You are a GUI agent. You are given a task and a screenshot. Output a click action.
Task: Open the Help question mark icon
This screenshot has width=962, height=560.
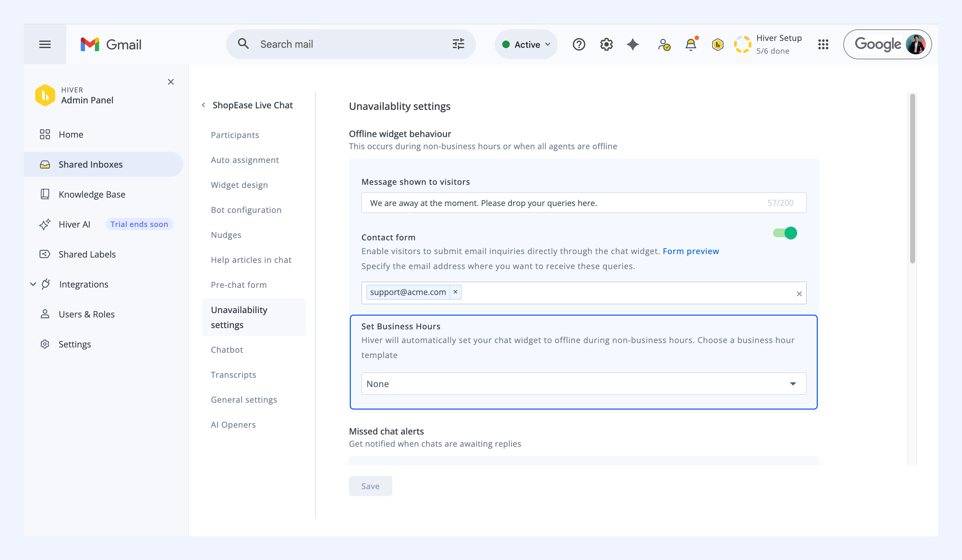tap(579, 44)
